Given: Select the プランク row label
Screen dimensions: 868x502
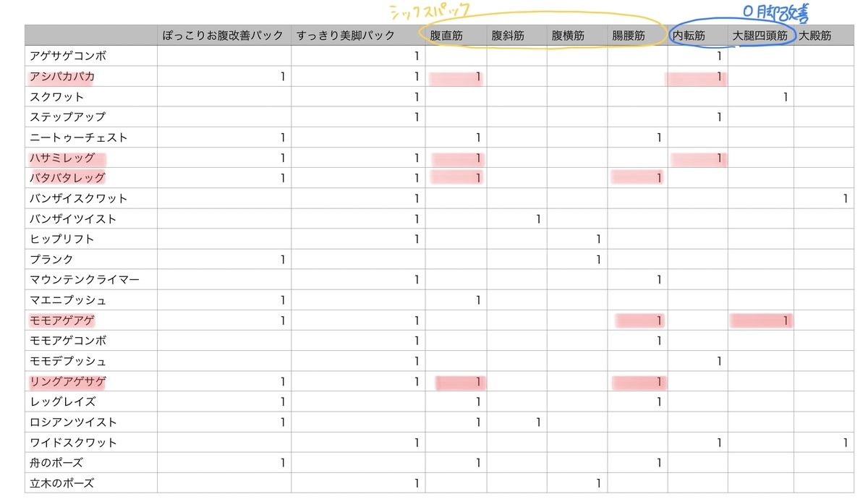Looking at the screenshot, I should (51, 259).
